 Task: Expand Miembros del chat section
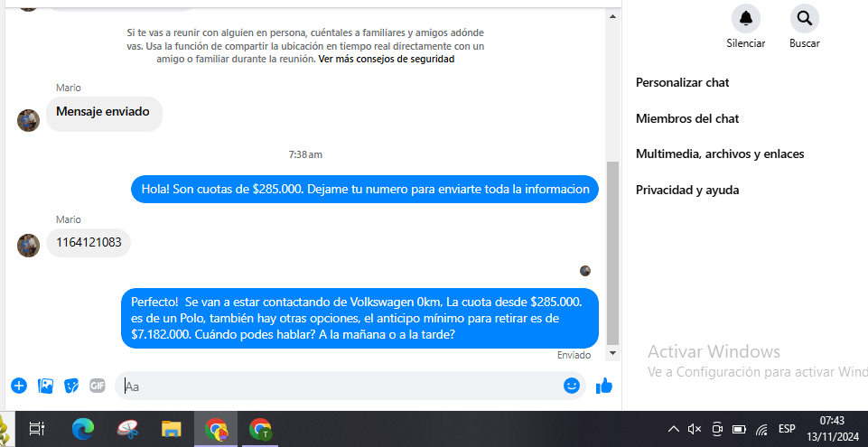[687, 118]
